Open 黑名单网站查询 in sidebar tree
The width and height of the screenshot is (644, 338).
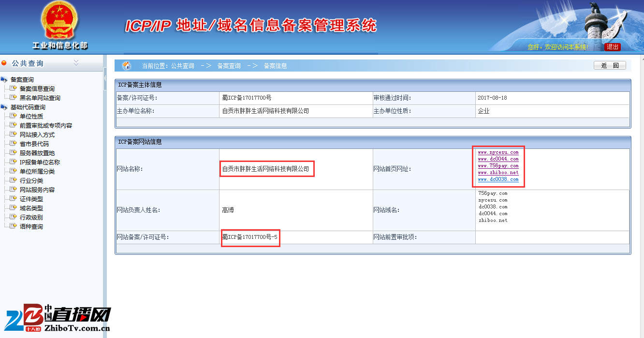point(40,98)
